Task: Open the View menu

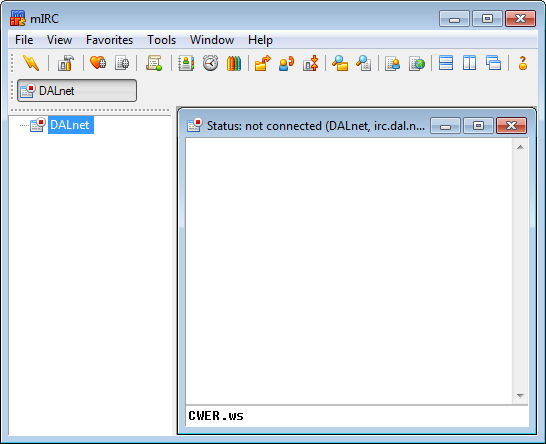Action: (60, 40)
